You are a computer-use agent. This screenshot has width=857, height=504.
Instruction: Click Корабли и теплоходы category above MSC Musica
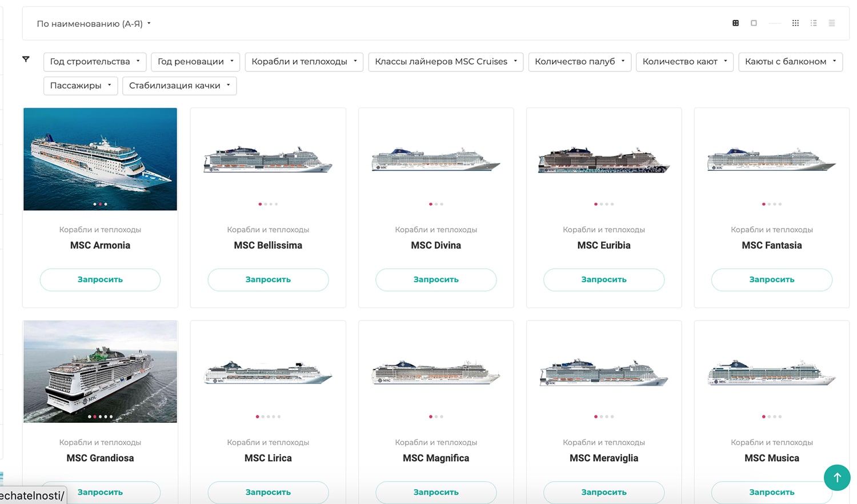(772, 442)
